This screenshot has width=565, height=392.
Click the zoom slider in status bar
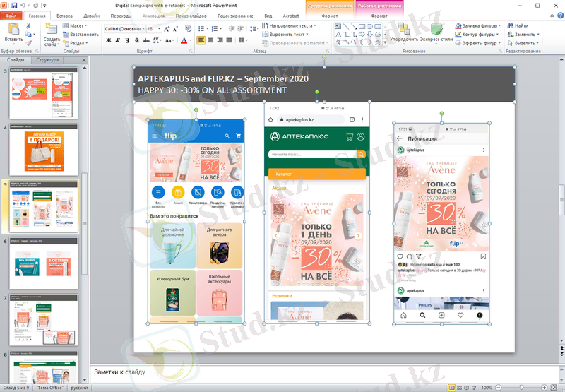tap(521, 388)
